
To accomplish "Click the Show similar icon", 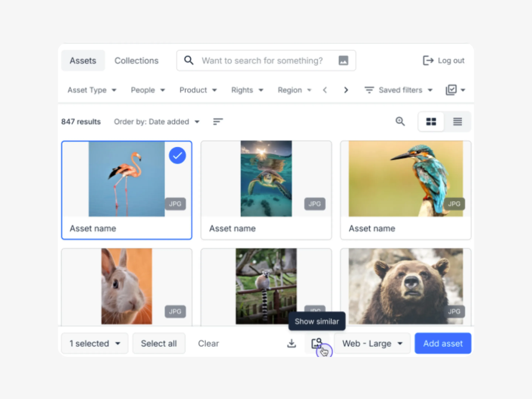I will [x=317, y=343].
